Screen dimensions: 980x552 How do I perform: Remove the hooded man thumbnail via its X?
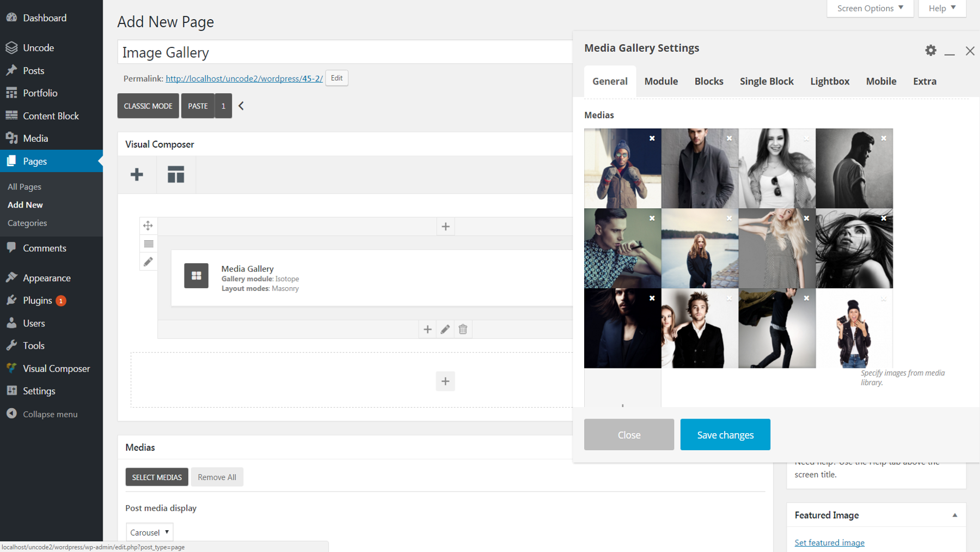point(652,138)
